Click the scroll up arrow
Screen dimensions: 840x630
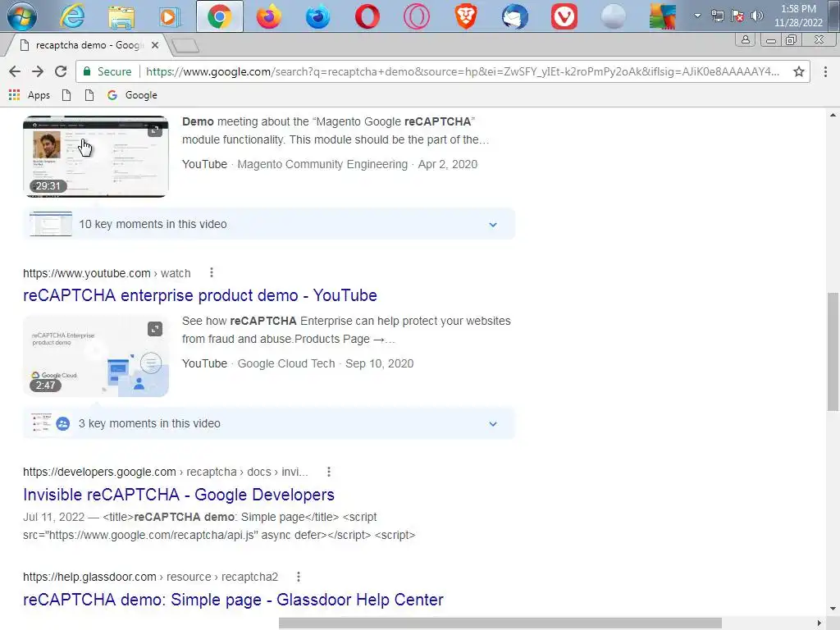pos(833,115)
